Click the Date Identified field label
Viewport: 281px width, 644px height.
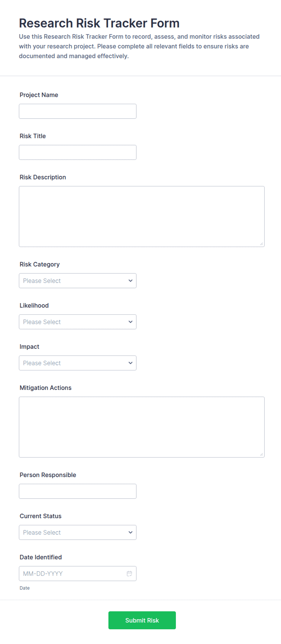(41, 557)
